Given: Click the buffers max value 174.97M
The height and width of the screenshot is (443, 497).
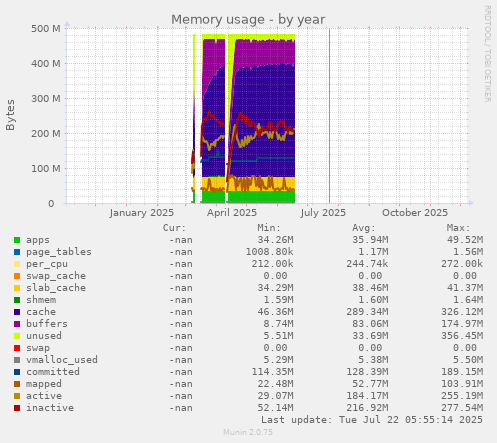Looking at the screenshot, I should coord(462,324).
